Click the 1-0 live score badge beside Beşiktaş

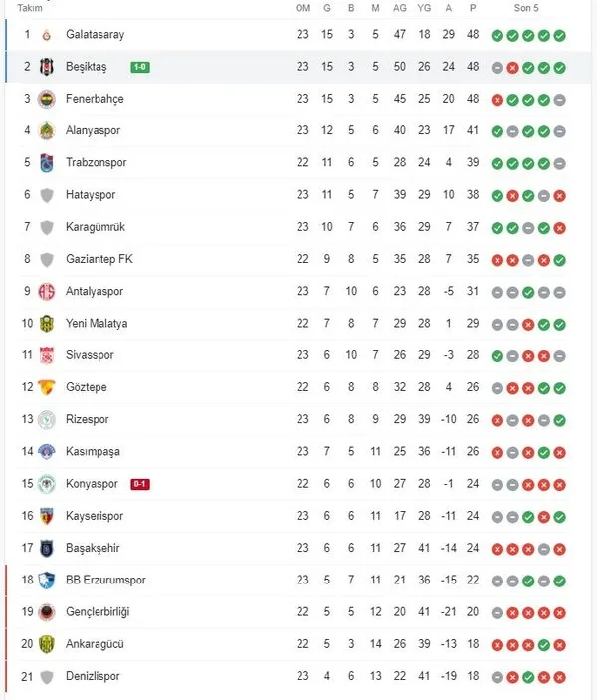point(139,67)
